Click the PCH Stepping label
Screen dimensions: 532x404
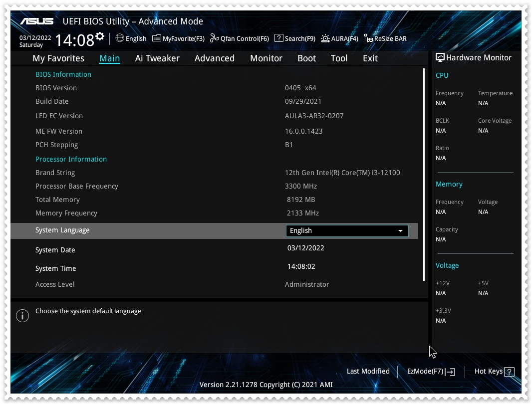coord(57,145)
